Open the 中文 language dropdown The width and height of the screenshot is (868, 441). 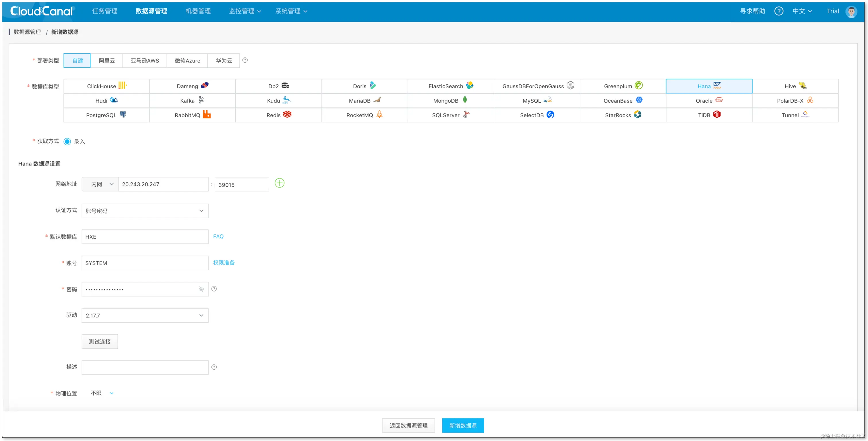click(x=802, y=11)
